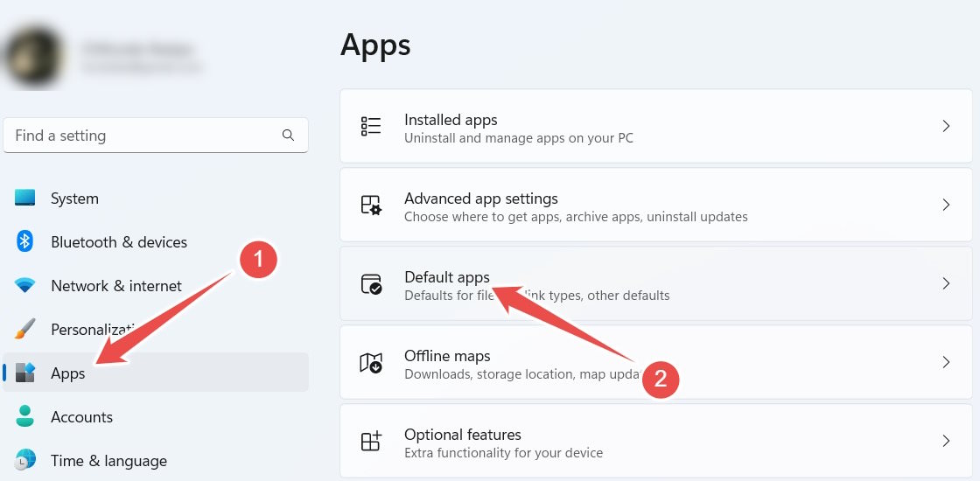Open Time & language settings
The height and width of the screenshot is (481, 980).
(x=156, y=460)
